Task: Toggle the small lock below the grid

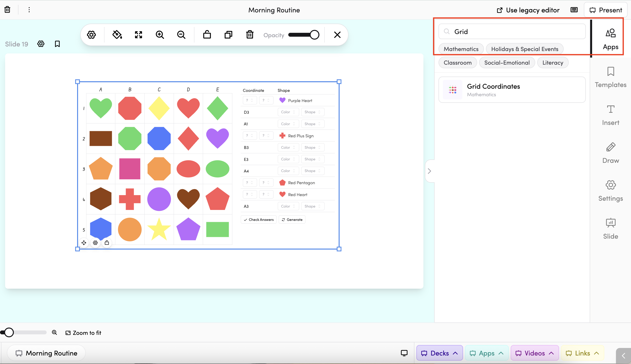Action: click(x=107, y=243)
